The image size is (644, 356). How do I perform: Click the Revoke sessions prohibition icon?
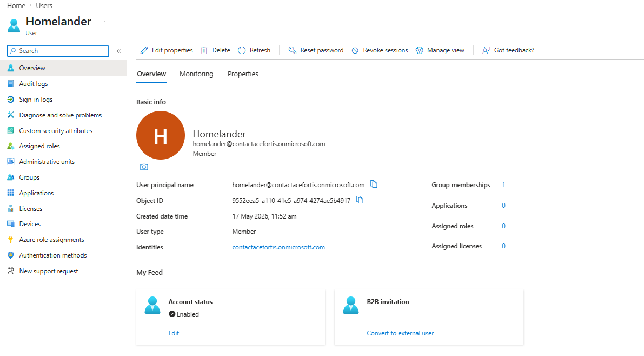pyautogui.click(x=355, y=50)
